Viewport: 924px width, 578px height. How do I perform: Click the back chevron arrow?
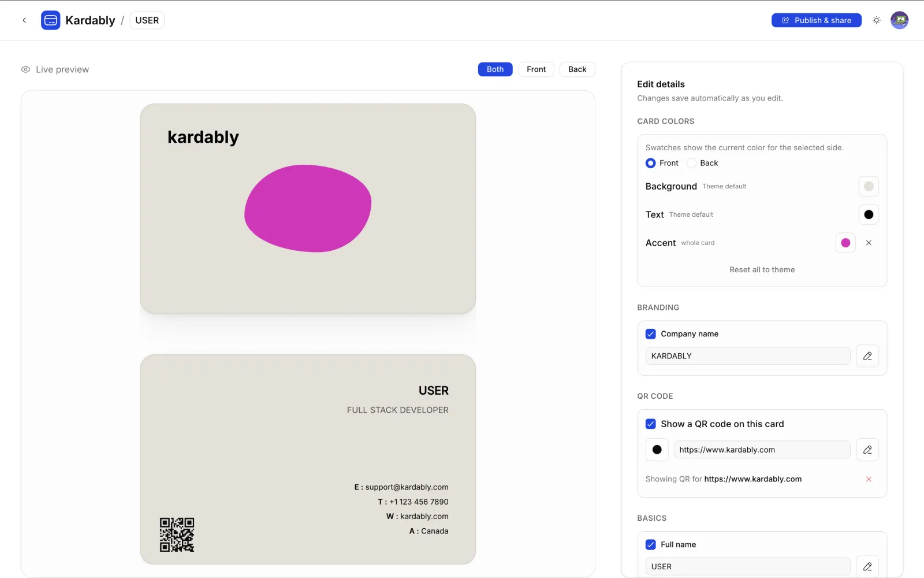[24, 20]
